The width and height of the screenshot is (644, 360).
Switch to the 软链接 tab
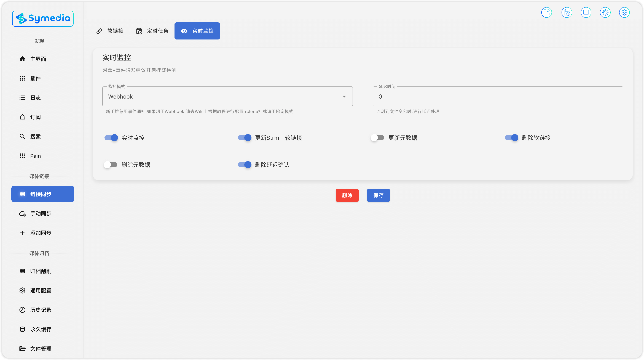click(x=110, y=31)
